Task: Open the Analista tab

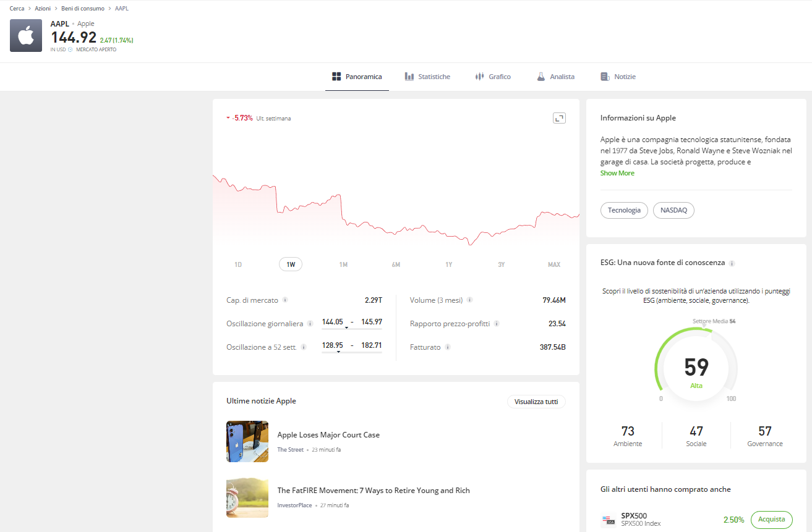Action: pyautogui.click(x=555, y=77)
